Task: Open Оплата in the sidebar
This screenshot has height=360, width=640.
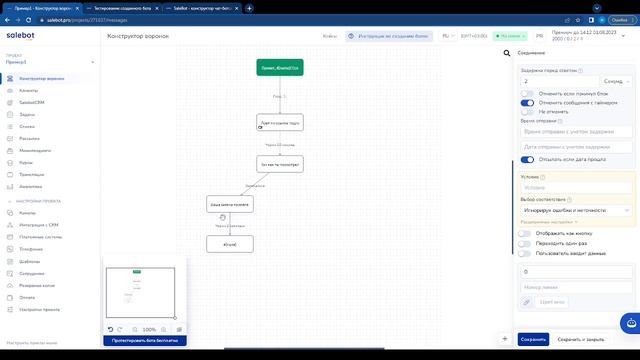Action: click(x=27, y=298)
